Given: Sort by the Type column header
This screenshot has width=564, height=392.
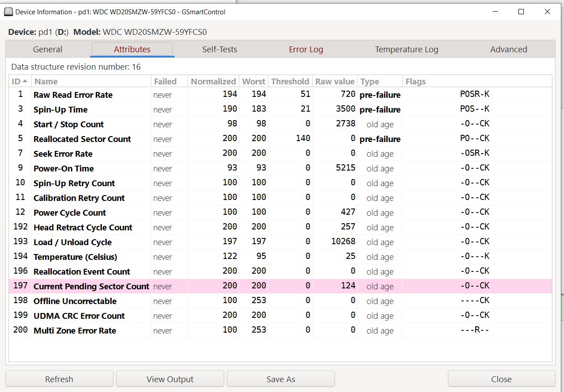Looking at the screenshot, I should coord(380,81).
